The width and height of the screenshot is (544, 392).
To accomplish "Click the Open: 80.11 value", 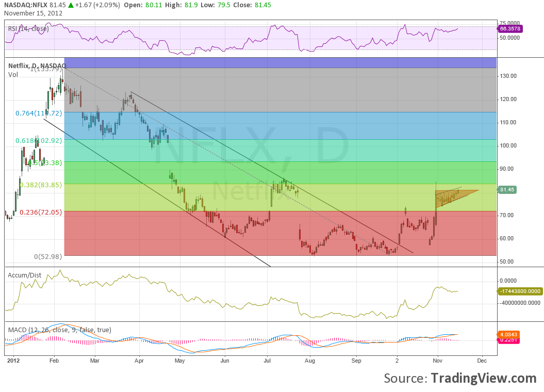I will click(x=143, y=5).
